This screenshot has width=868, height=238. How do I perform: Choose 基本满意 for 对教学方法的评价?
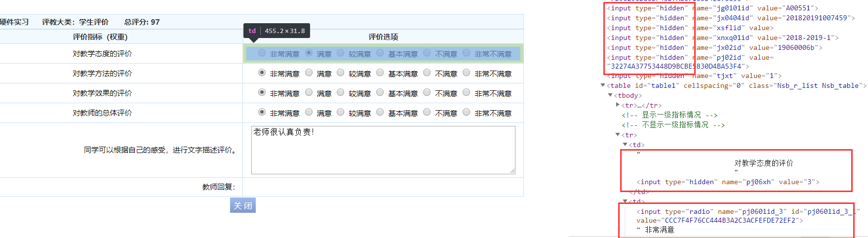380,73
